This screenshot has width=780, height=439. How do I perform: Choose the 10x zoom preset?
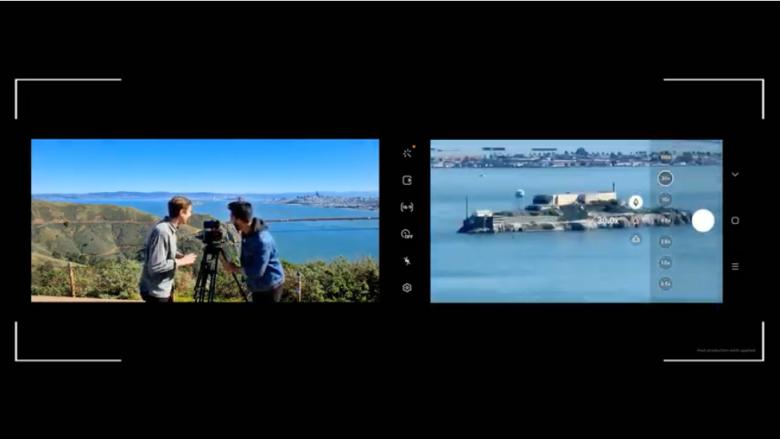[666, 200]
